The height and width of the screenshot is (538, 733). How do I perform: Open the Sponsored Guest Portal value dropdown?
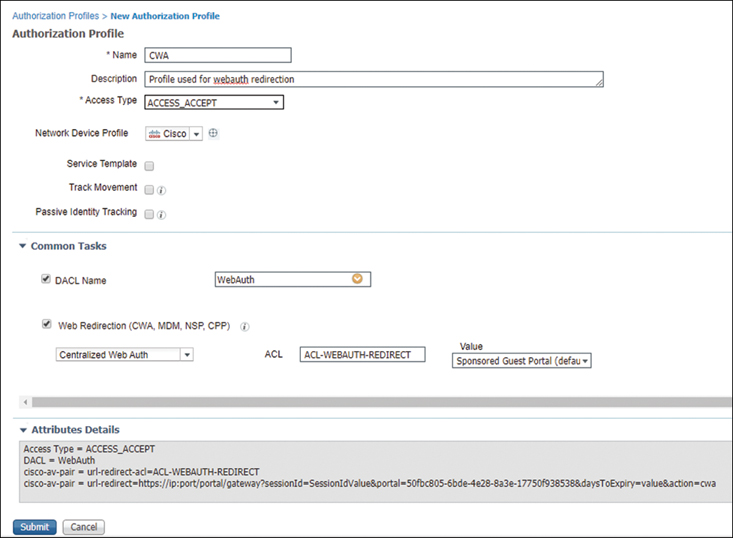click(x=521, y=361)
